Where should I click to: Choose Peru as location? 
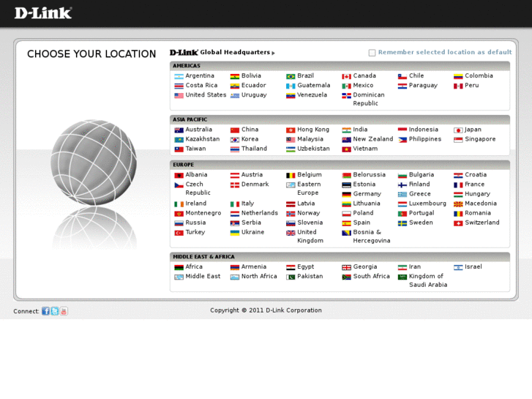tap(471, 85)
